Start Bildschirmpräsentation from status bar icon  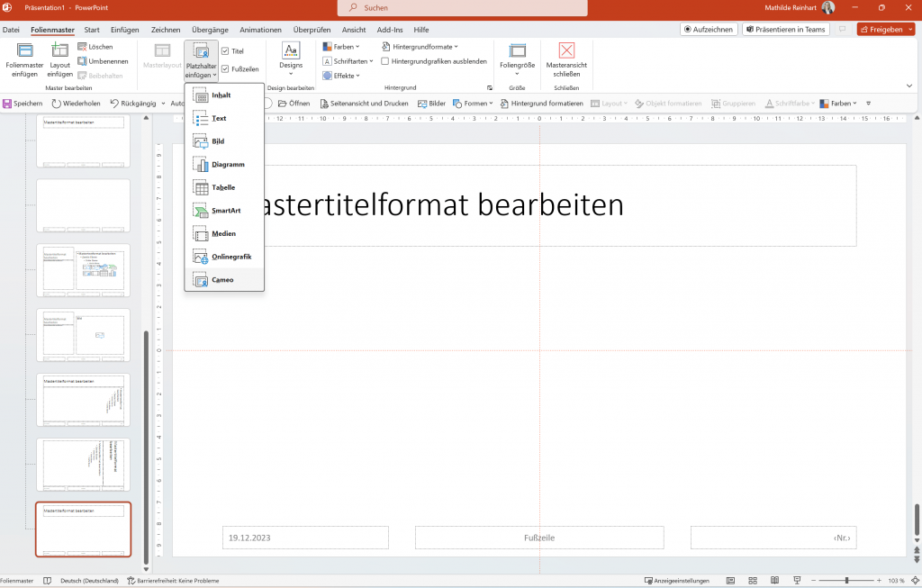[x=797, y=581]
